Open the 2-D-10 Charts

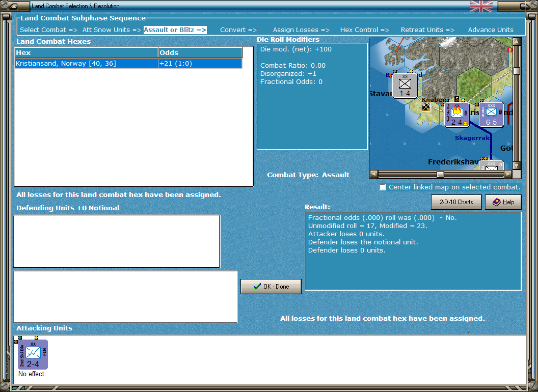click(x=456, y=202)
